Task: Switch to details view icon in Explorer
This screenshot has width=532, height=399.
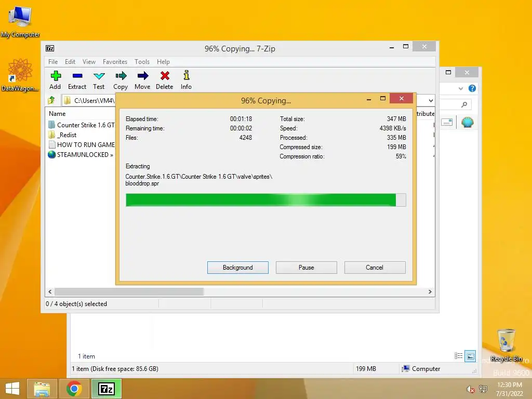Action: tap(458, 355)
